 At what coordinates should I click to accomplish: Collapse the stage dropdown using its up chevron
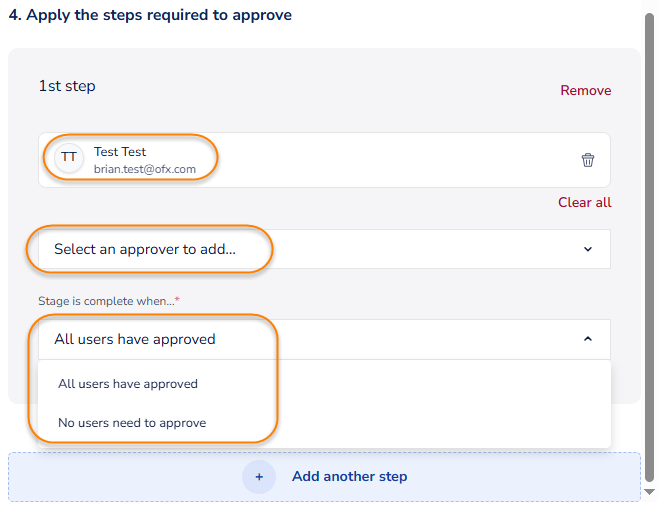point(587,339)
